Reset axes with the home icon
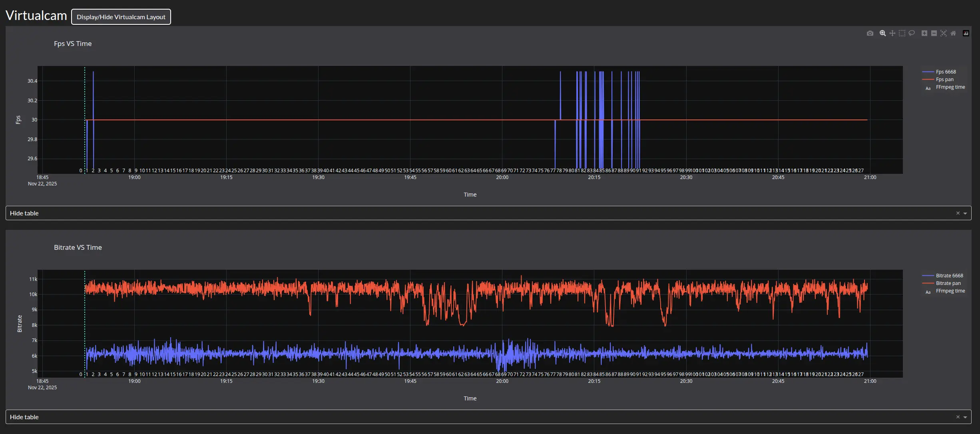 (953, 33)
